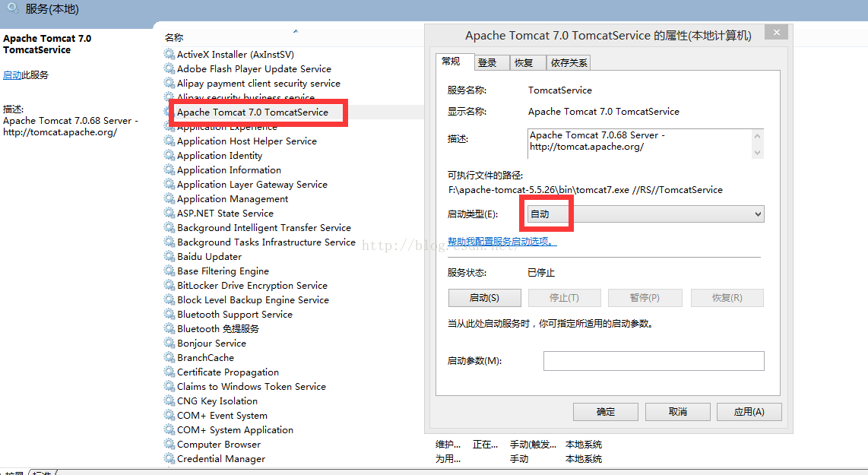The width and height of the screenshot is (868, 475).
Task: Click the gear icon beside BitLocker Drive Encryption Service
Action: pyautogui.click(x=169, y=284)
